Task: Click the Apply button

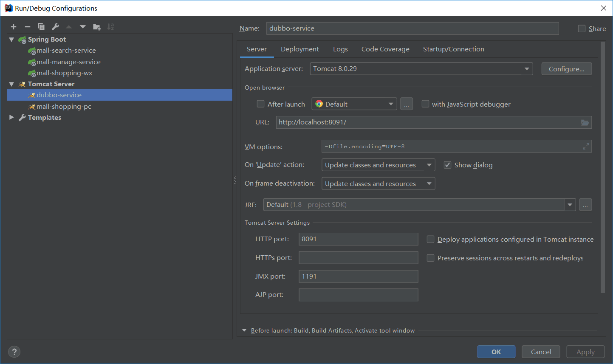Action: [585, 352]
